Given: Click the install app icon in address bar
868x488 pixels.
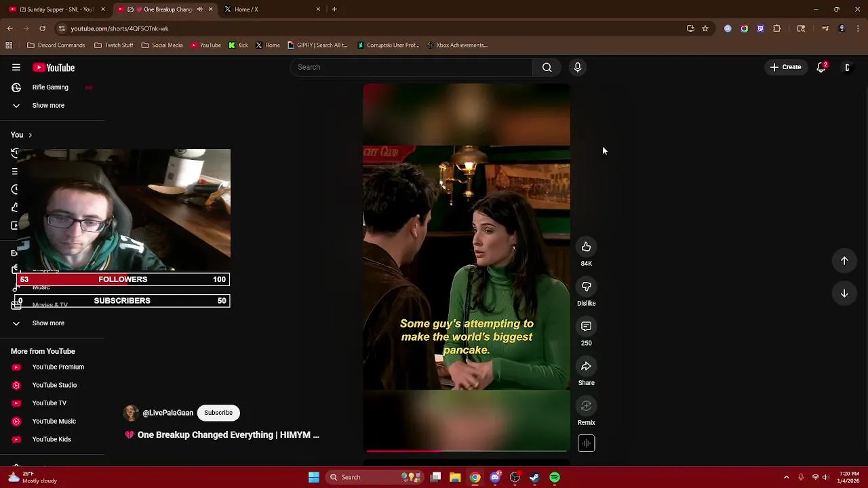Looking at the screenshot, I should tap(690, 28).
